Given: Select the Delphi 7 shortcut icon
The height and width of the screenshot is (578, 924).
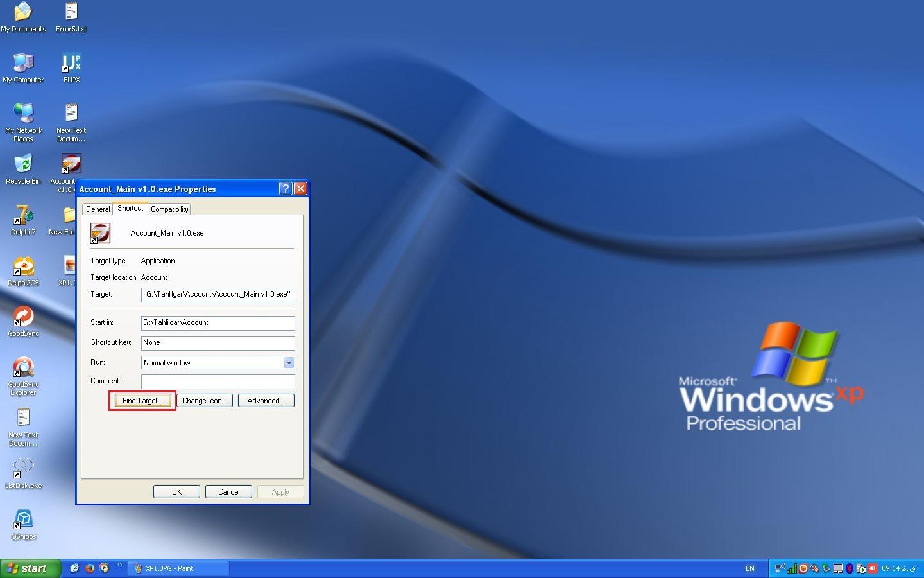Looking at the screenshot, I should point(23,215).
